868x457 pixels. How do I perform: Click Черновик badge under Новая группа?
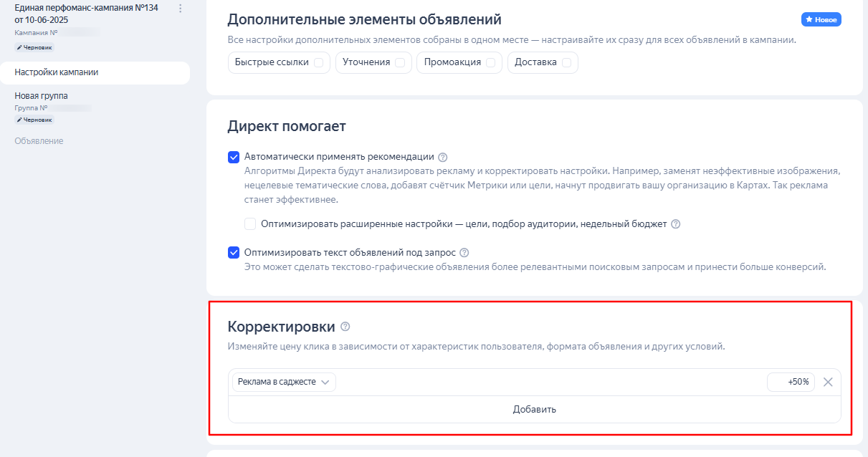click(x=34, y=120)
